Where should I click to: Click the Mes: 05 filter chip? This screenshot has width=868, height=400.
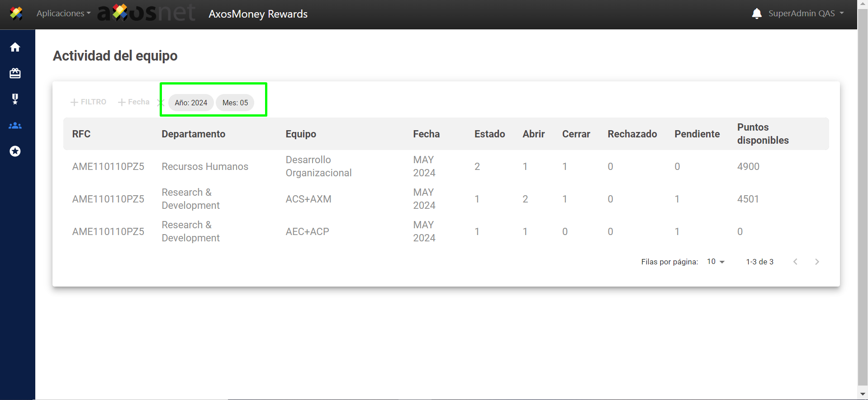click(235, 103)
